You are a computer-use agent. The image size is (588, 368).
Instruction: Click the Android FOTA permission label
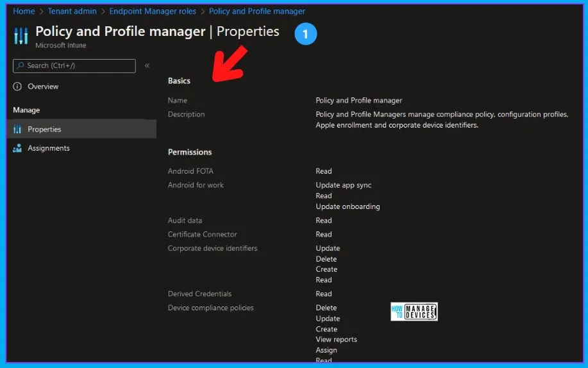pyautogui.click(x=190, y=171)
